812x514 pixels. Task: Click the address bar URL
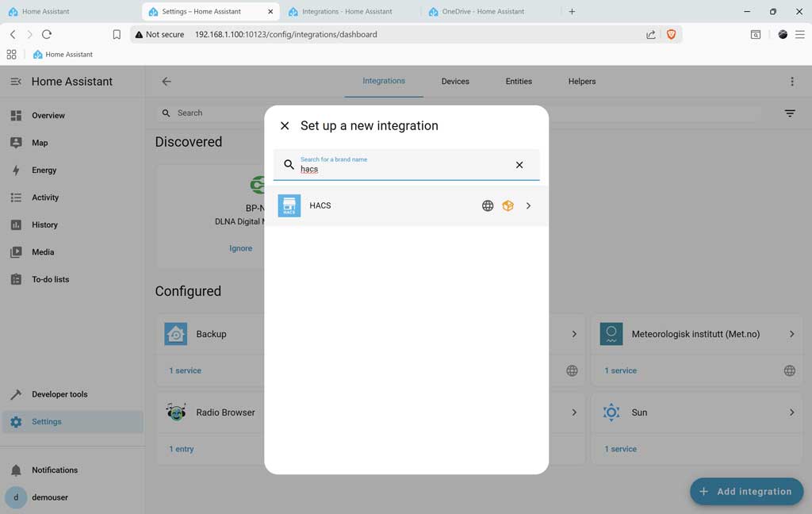click(x=285, y=34)
